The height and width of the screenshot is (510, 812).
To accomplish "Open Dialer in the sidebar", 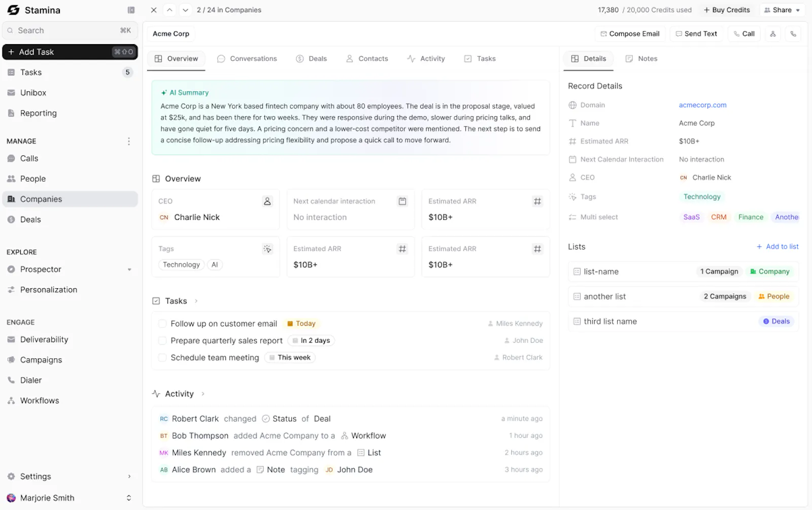I will (70, 380).
